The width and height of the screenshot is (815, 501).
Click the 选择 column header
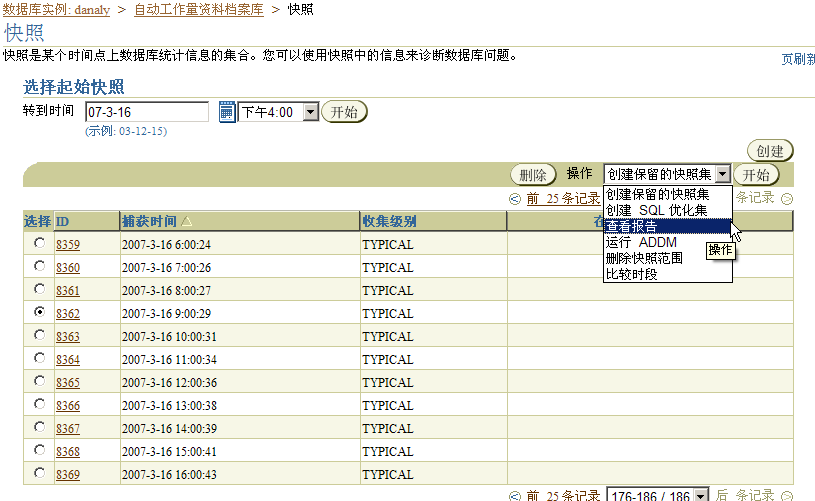(37, 221)
